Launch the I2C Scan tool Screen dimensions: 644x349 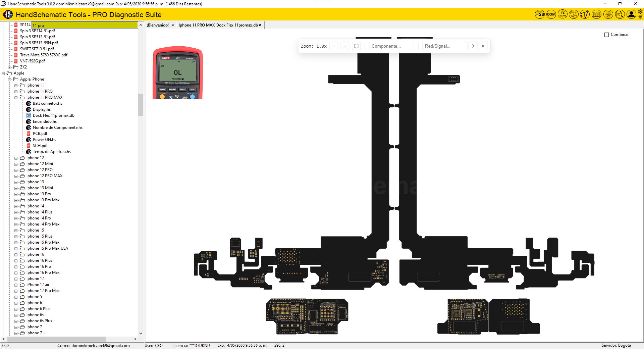click(x=562, y=14)
